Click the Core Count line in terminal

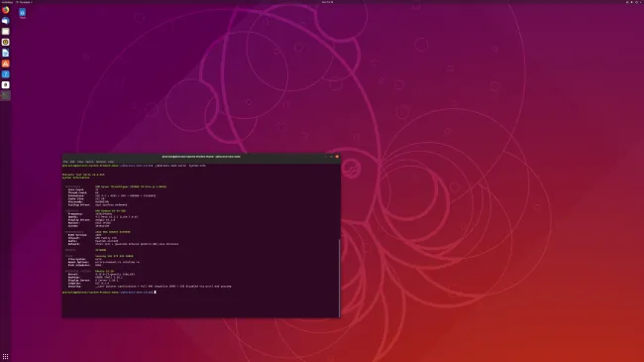pyautogui.click(x=83, y=189)
